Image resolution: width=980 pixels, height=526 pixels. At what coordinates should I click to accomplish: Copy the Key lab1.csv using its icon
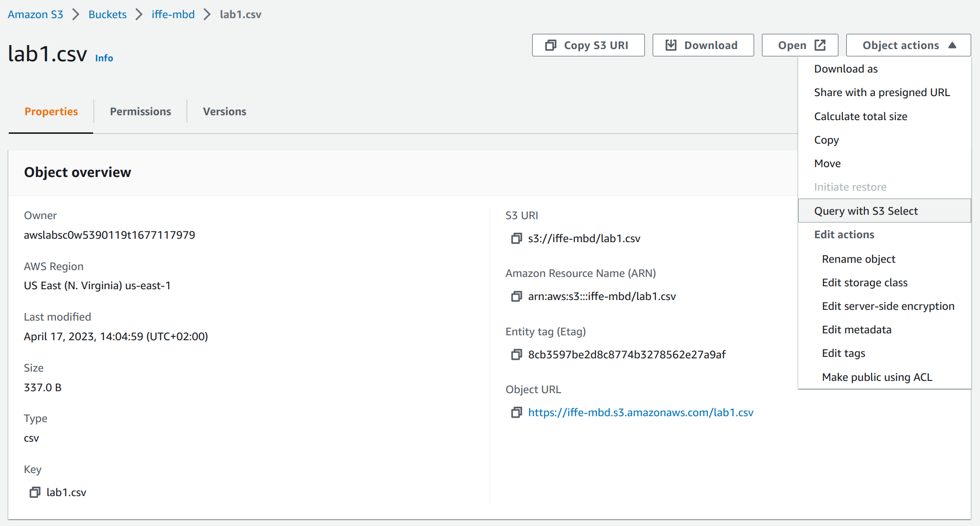(x=35, y=492)
